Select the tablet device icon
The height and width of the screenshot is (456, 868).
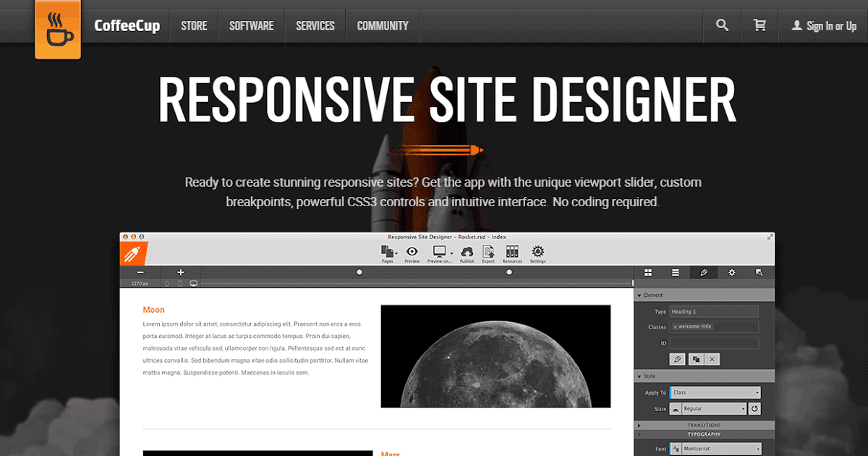(180, 284)
